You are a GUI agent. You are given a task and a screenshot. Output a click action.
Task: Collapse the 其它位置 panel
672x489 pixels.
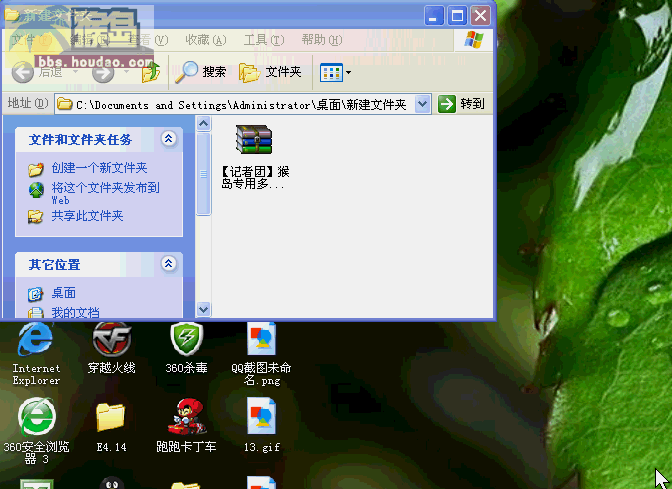point(168,264)
